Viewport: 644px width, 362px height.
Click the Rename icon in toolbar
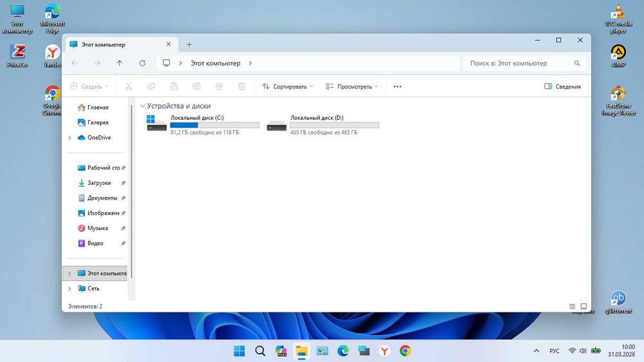(x=196, y=86)
